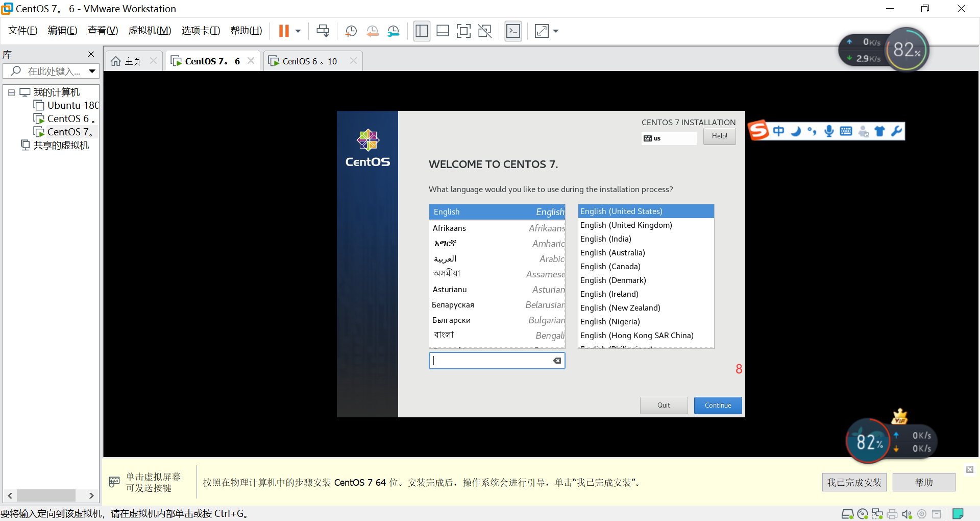Open the library search dropdown arrow
The width and height of the screenshot is (980, 521).
pyautogui.click(x=92, y=71)
